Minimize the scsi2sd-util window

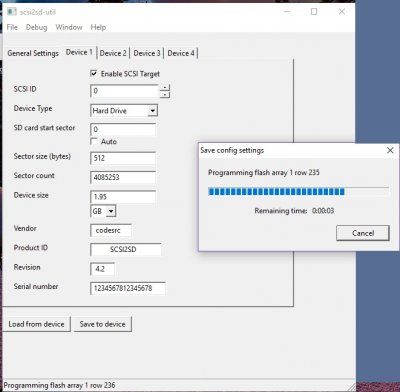(287, 12)
